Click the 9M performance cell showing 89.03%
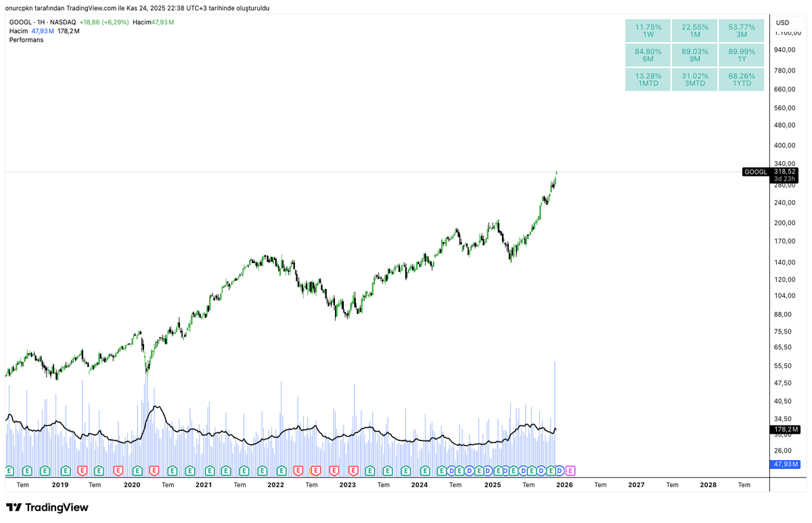 tap(695, 55)
